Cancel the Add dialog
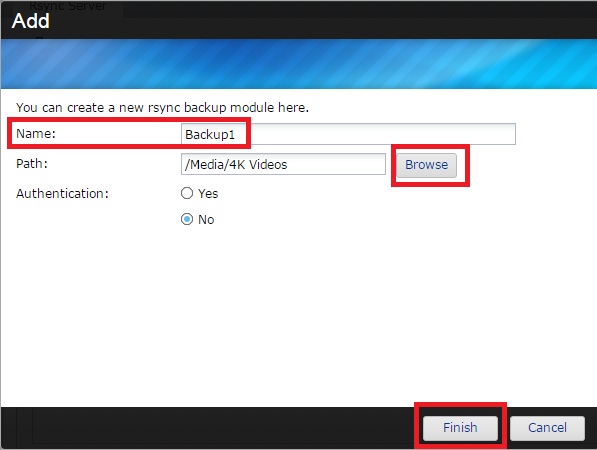Image resolution: width=597 pixels, height=450 pixels. point(547,428)
